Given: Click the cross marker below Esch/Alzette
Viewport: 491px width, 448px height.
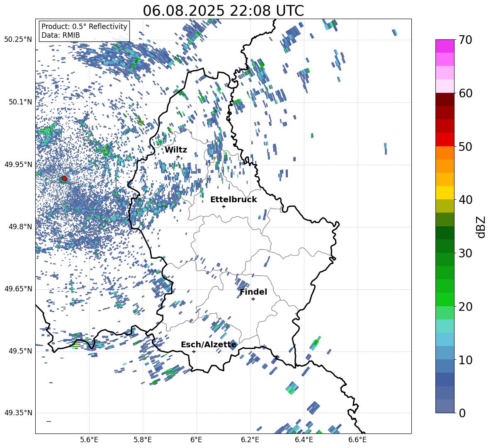Looking at the screenshot, I should coord(194,351).
